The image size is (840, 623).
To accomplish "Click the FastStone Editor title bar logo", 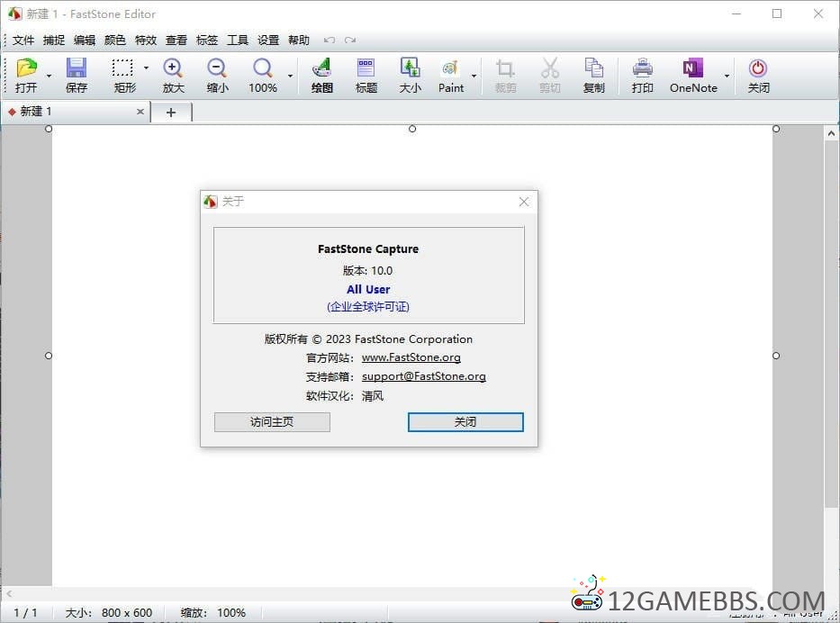I will pos(14,14).
